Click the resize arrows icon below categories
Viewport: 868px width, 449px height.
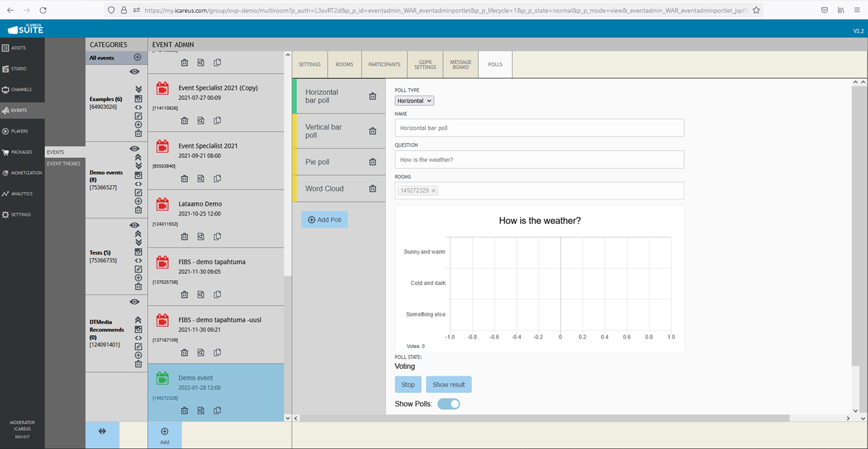(x=102, y=431)
